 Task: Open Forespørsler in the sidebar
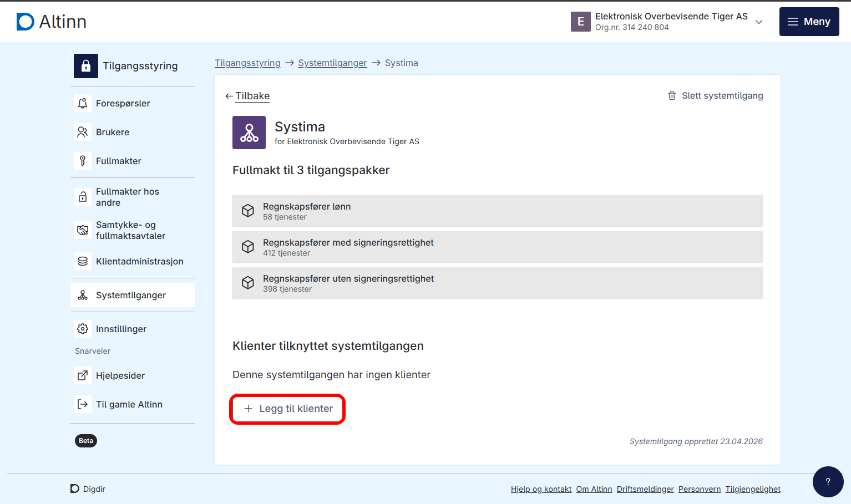click(x=133, y=103)
